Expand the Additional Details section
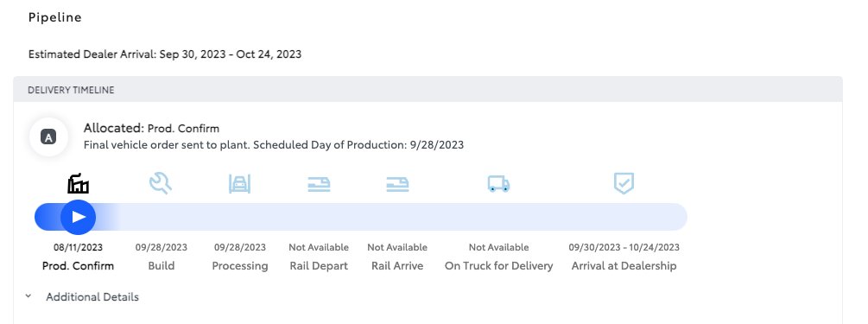The image size is (868, 324). pyautogui.click(x=92, y=297)
